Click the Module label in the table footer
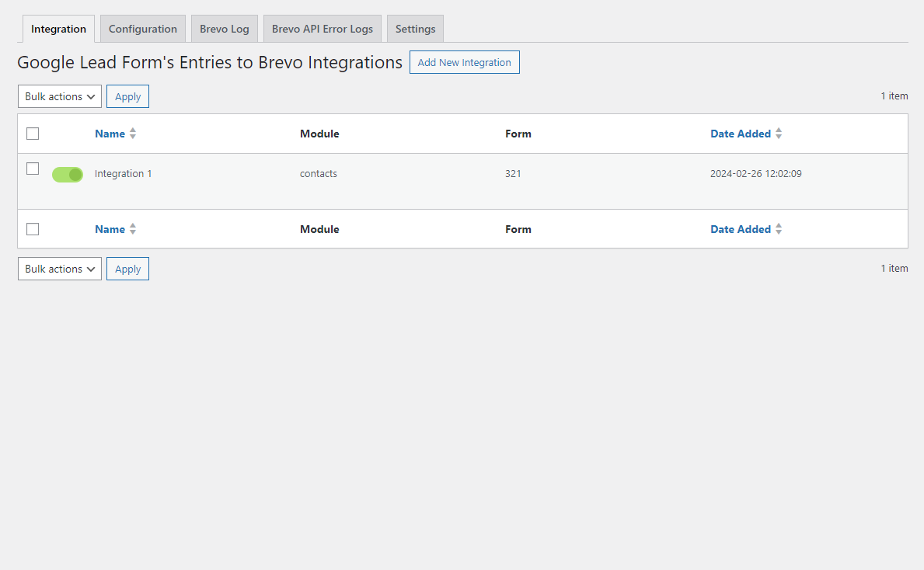The height and width of the screenshot is (570, 924). coord(319,229)
